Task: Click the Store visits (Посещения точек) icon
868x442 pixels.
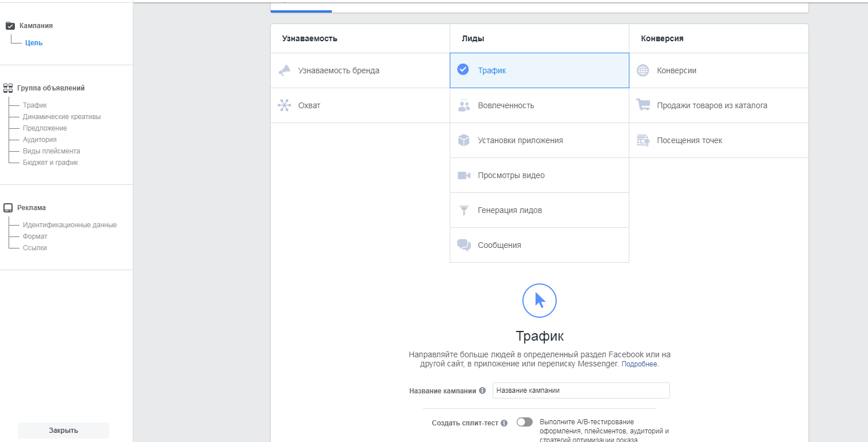Action: click(x=643, y=140)
